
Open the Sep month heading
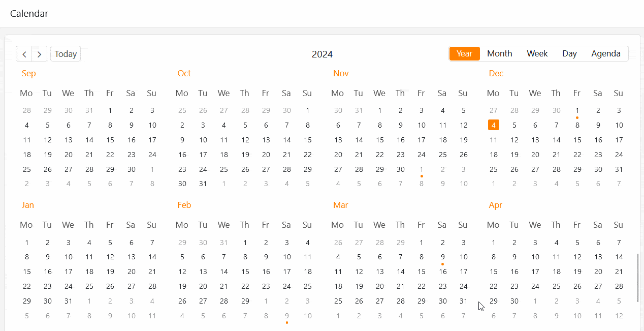(29, 73)
